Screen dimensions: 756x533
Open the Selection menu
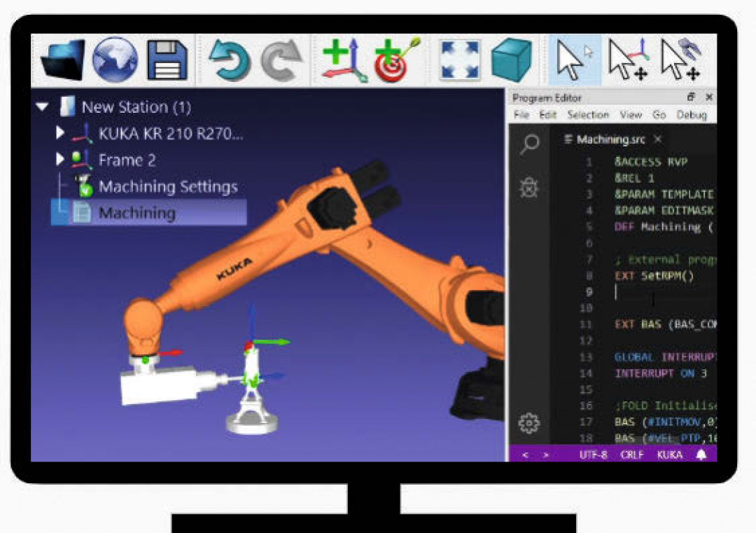(588, 115)
